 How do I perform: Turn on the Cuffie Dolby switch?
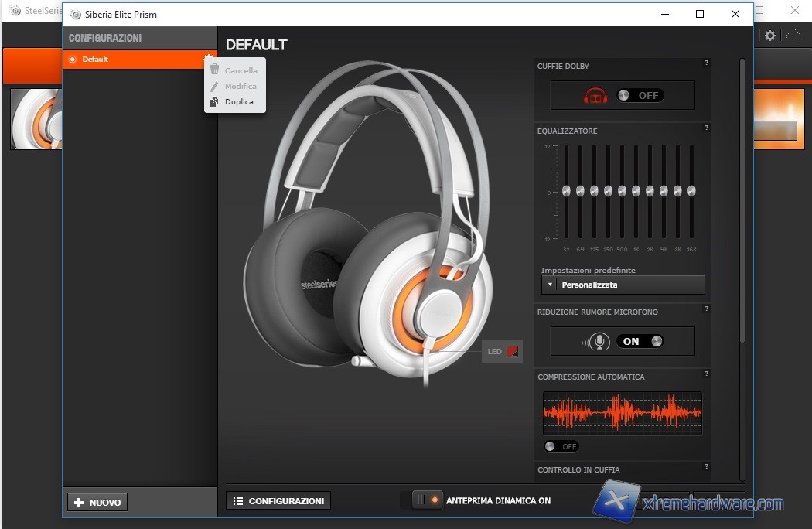640,95
